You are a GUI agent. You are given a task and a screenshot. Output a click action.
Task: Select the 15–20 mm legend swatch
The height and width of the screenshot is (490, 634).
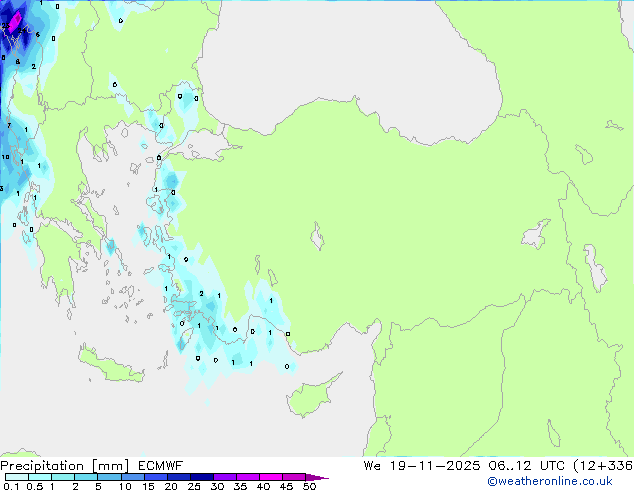[155, 477]
